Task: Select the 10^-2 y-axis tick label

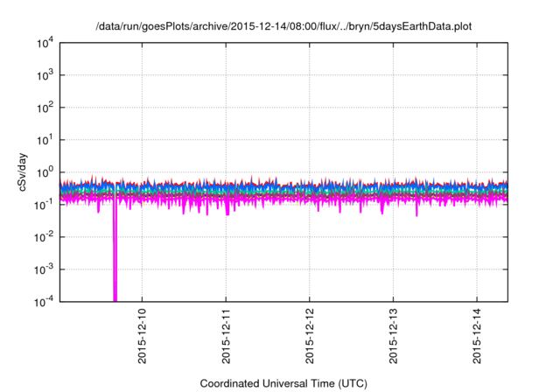Action: pos(45,237)
